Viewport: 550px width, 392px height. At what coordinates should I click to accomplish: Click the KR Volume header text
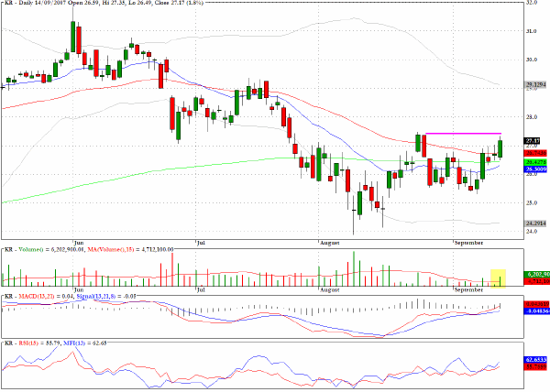(89, 249)
